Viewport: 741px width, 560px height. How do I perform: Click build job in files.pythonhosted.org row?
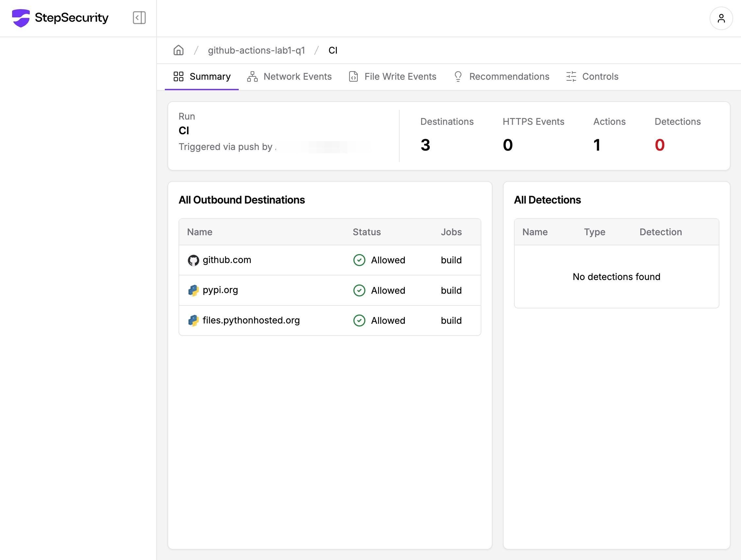[451, 321]
